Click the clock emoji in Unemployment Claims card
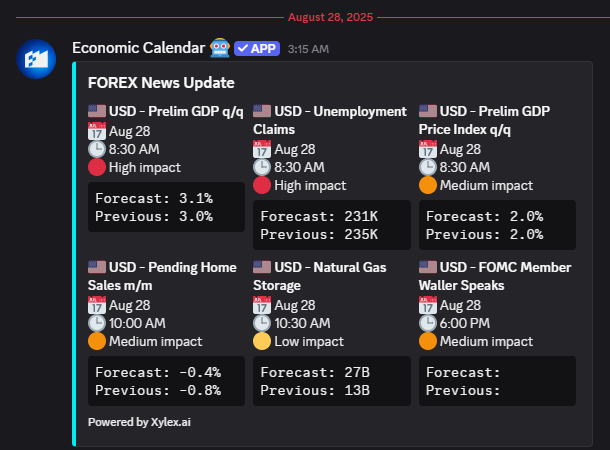Viewport: 610px width, 450px height. pos(262,167)
